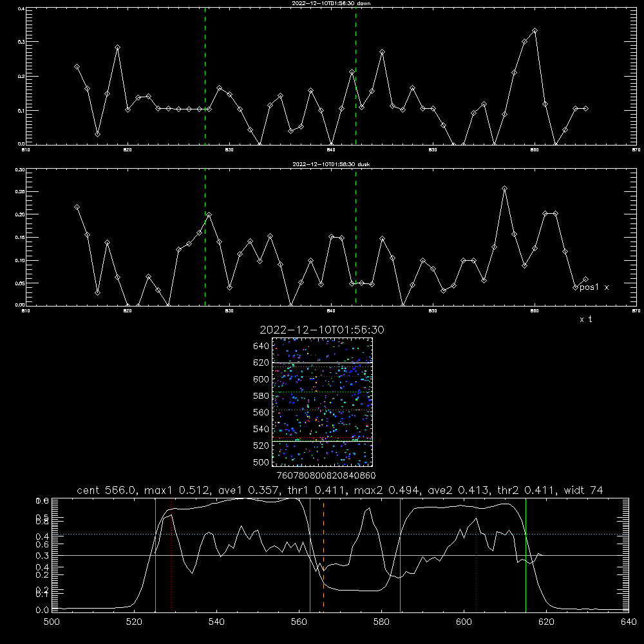Click the 'pos1 x' annotation in dusk plot
644x644 pixels.
point(594,287)
